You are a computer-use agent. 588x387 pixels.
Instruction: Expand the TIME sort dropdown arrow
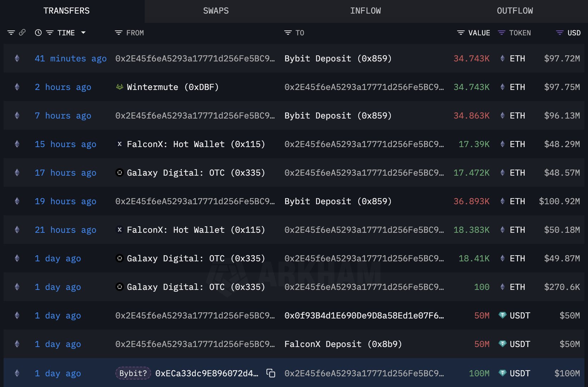(83, 32)
